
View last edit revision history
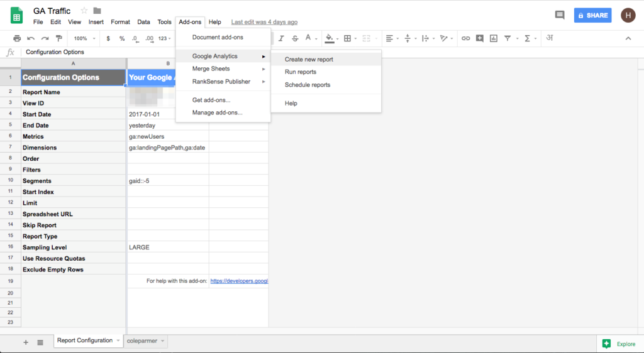[264, 22]
